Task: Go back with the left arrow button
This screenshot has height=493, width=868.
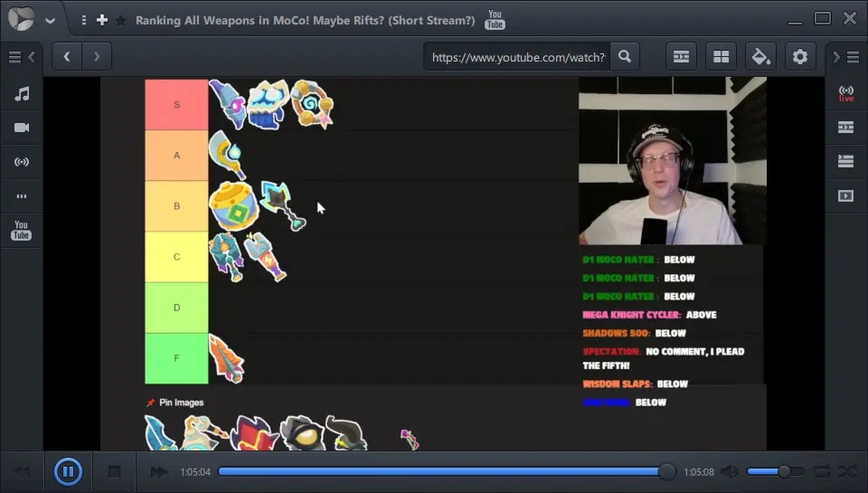Action: click(x=67, y=56)
